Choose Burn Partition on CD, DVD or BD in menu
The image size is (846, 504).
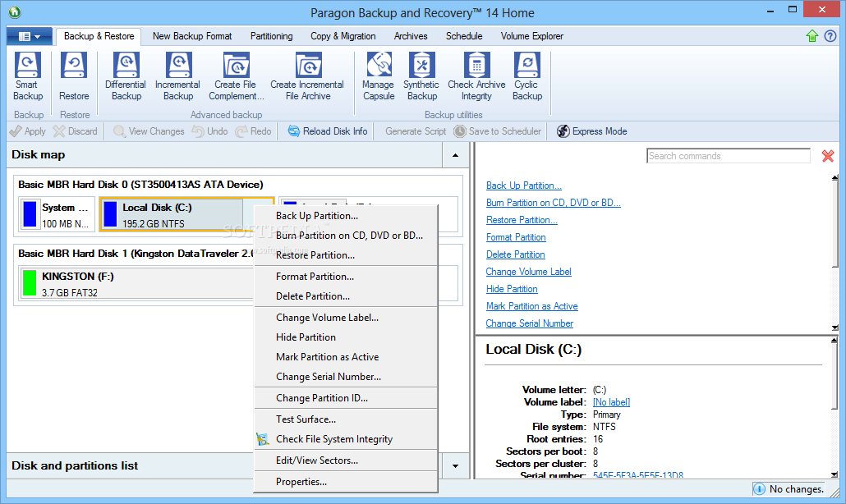346,236
